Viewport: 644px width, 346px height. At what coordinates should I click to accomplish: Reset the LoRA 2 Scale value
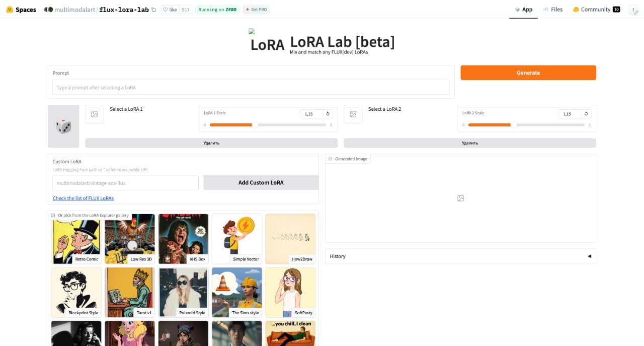[586, 114]
